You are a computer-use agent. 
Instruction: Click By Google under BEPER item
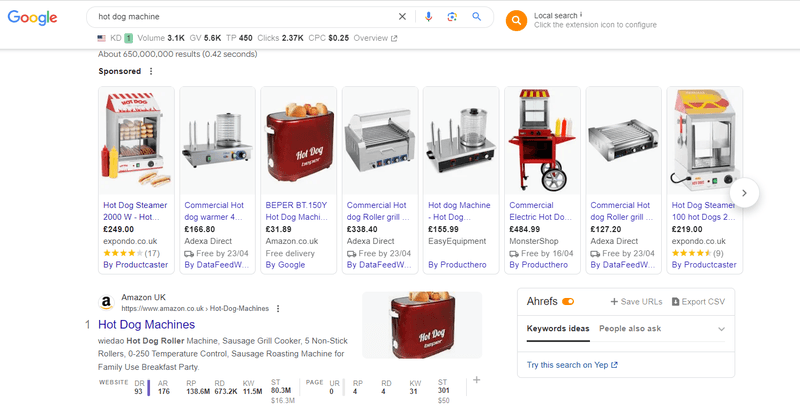tap(285, 265)
